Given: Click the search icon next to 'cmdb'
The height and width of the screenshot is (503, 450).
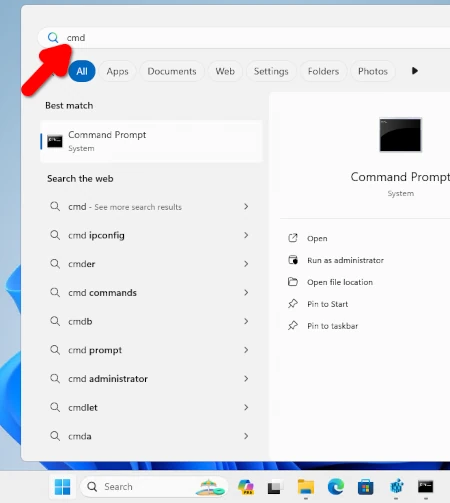Looking at the screenshot, I should click(x=55, y=321).
